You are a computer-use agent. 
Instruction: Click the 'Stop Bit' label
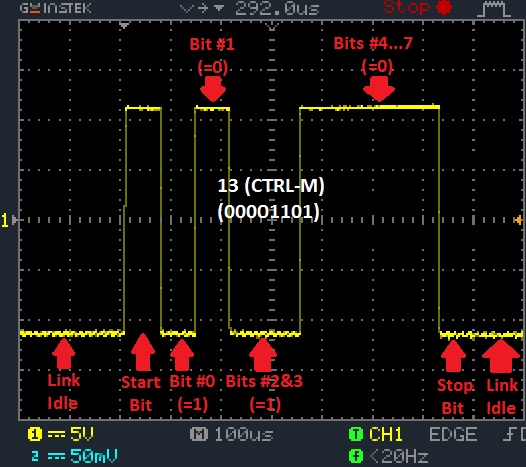click(x=455, y=397)
